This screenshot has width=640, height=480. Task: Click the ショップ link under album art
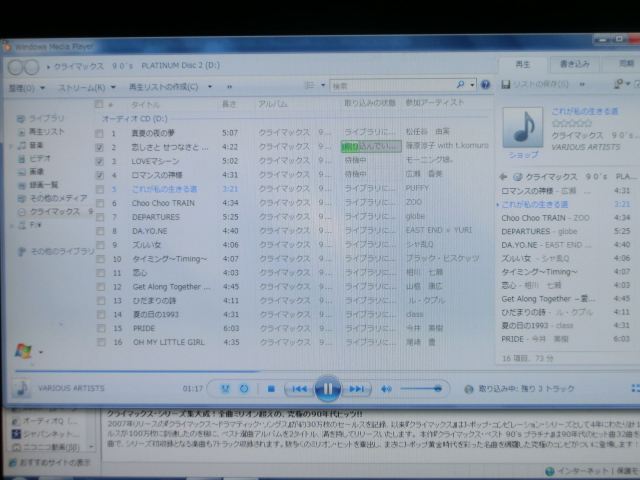[x=523, y=155]
